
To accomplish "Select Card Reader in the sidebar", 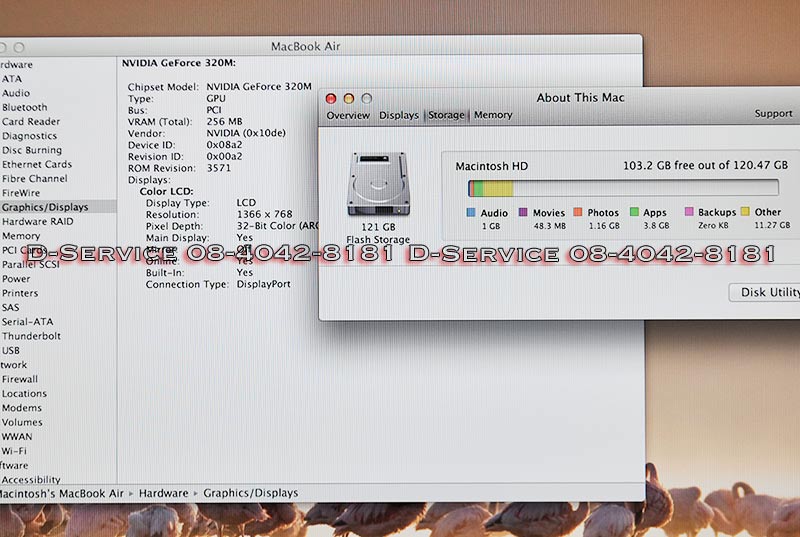I will pyautogui.click(x=31, y=121).
